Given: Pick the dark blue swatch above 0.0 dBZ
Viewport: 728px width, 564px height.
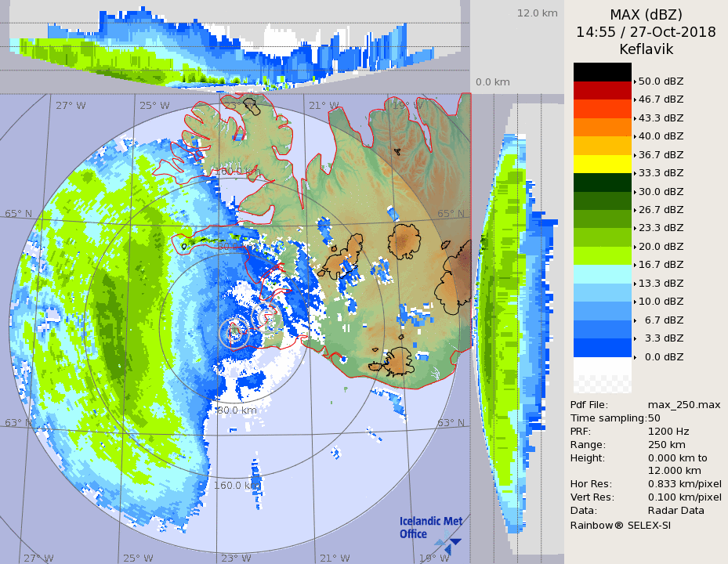Looking at the screenshot, I should (602, 348).
